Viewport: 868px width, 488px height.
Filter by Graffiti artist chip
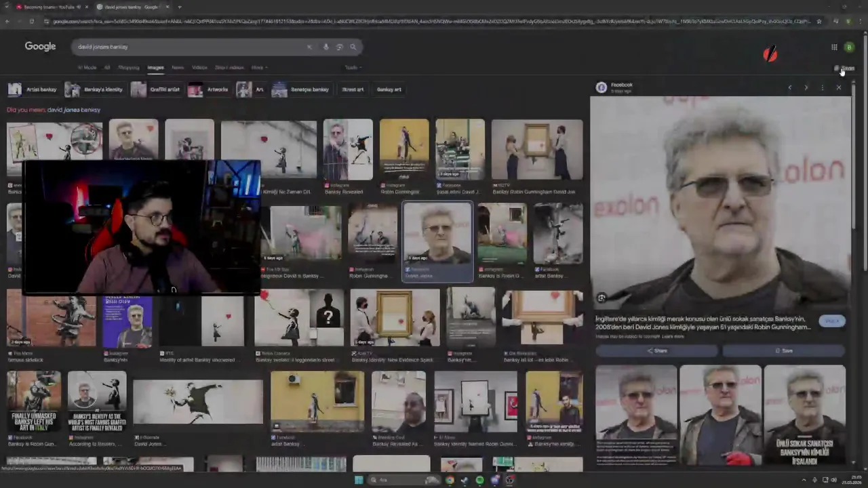[x=156, y=89]
